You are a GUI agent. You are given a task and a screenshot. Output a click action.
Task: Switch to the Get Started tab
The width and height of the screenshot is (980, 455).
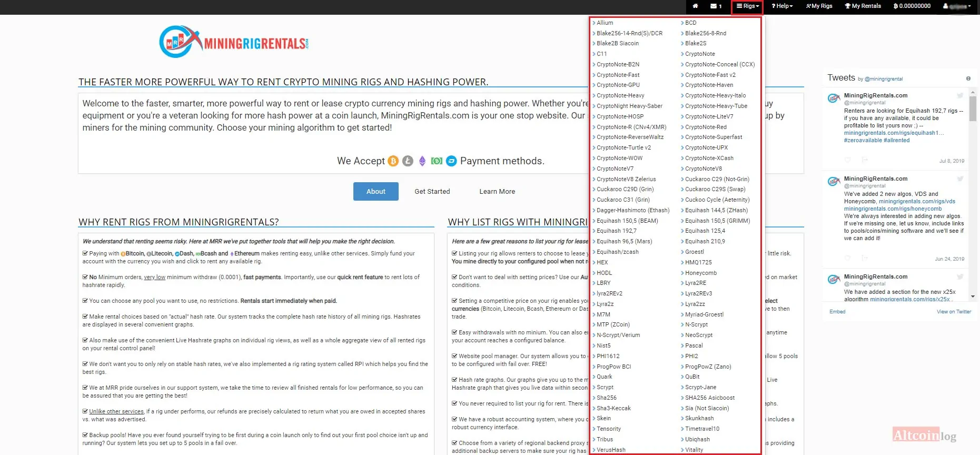(432, 192)
